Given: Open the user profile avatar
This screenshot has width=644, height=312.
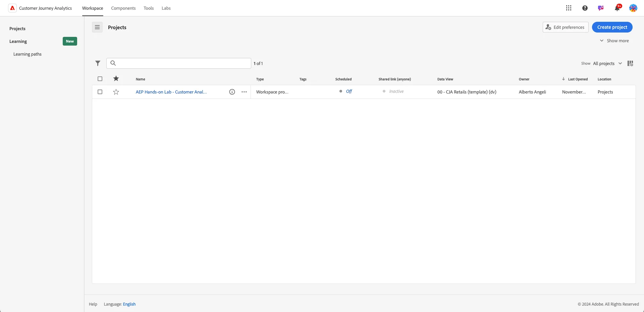Looking at the screenshot, I should pyautogui.click(x=633, y=8).
